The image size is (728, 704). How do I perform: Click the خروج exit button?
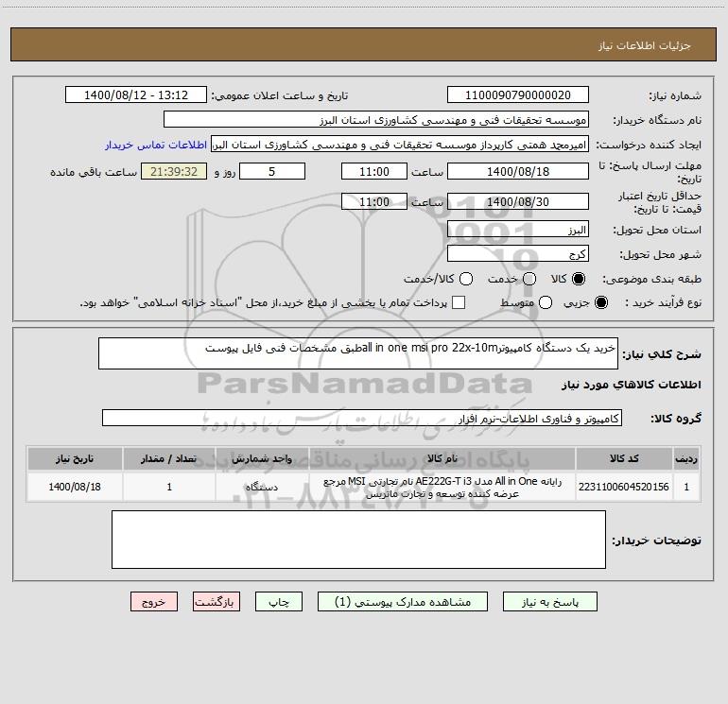point(154,601)
